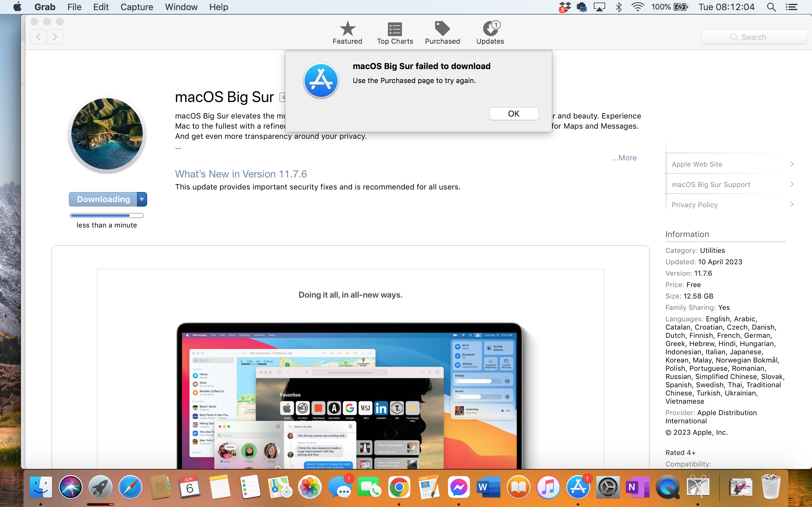This screenshot has height=507, width=812.
Task: Click the forward navigation arrow
Action: click(x=55, y=36)
